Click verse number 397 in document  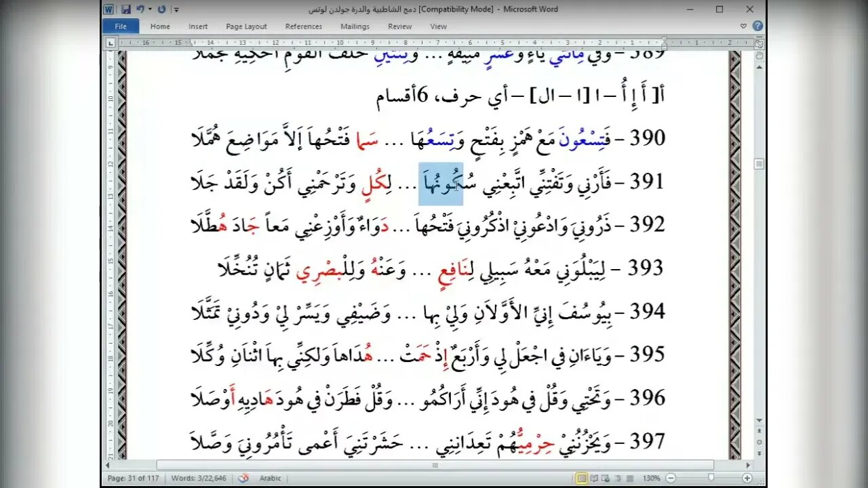pyautogui.click(x=648, y=441)
